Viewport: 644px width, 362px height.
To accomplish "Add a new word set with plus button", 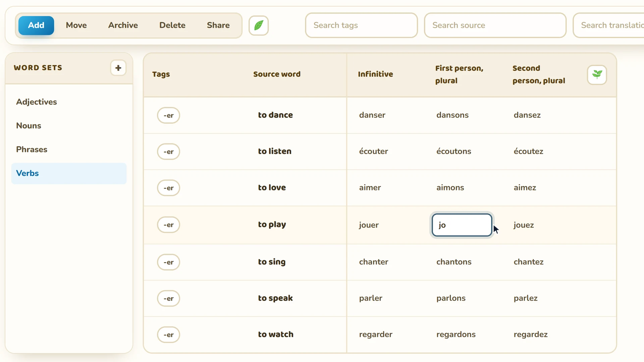I will pos(118,68).
